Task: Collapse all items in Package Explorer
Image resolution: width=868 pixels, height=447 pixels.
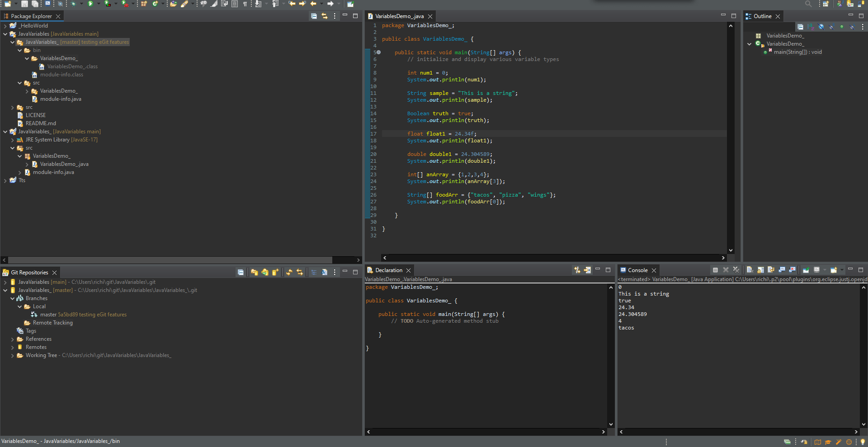Action: coord(314,16)
